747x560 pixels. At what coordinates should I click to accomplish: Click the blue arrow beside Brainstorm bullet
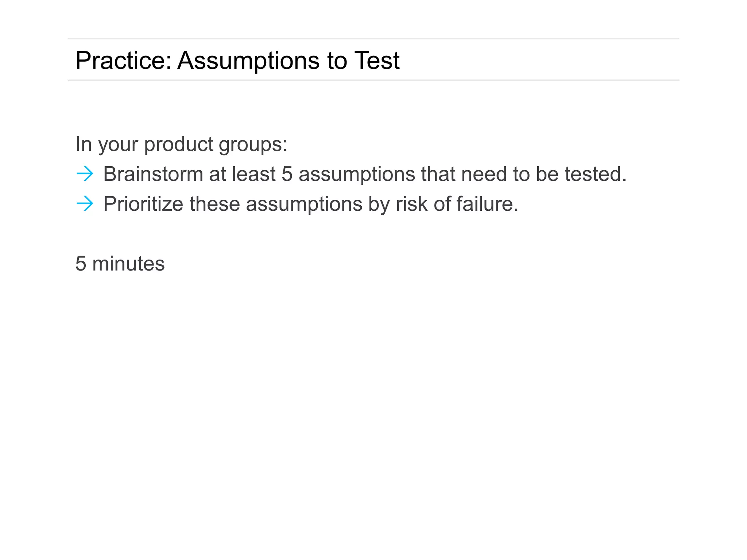(x=85, y=174)
